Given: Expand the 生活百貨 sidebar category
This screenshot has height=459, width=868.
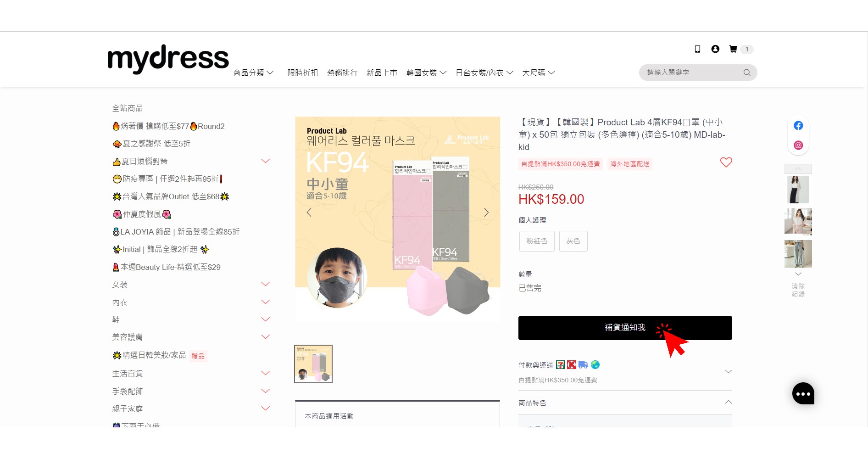Looking at the screenshot, I should (x=265, y=373).
